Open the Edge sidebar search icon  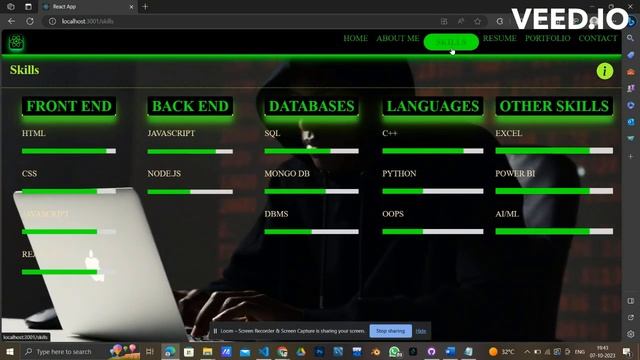point(631,38)
